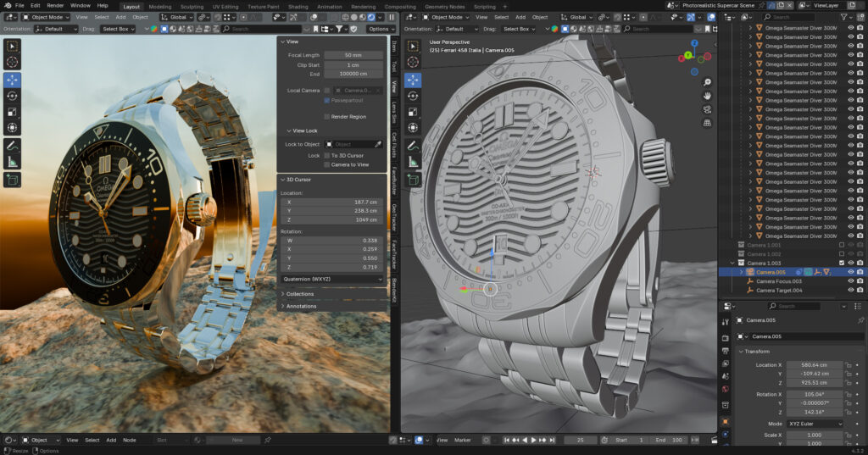Select the Add Cube tool in right viewport
This screenshot has width=868, height=455.
[413, 180]
